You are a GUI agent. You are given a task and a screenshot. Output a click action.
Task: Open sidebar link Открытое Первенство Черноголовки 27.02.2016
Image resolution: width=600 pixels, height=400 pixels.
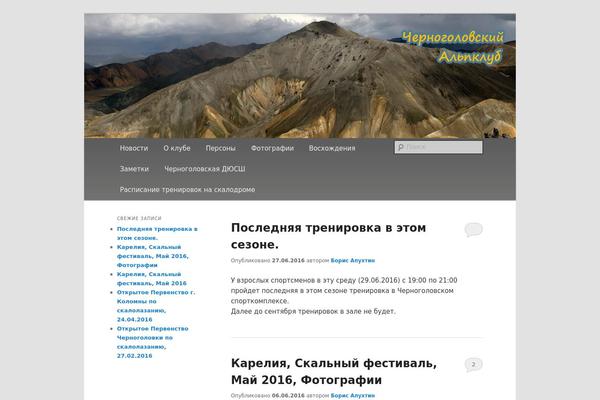click(152, 342)
